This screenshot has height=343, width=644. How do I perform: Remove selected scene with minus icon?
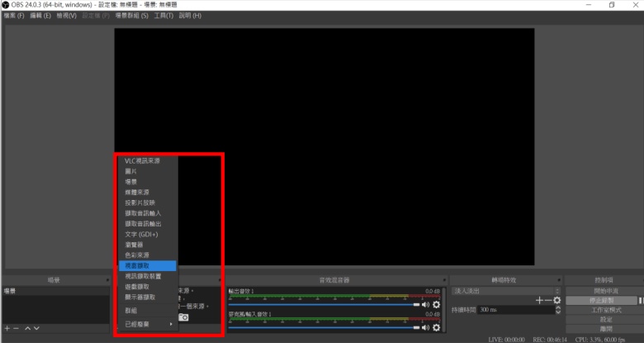point(16,328)
